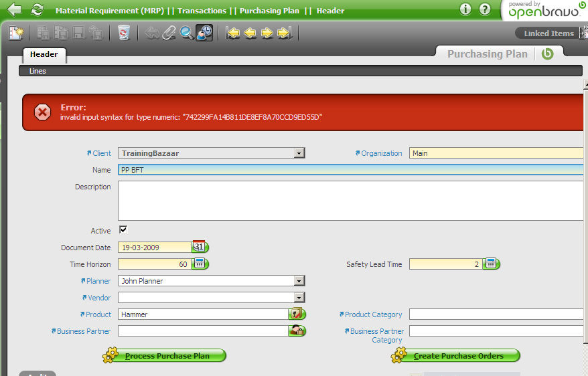Viewport: 588px width, 376px height.
Task: Click the search magnifier toolbar icon
Action: [187, 33]
